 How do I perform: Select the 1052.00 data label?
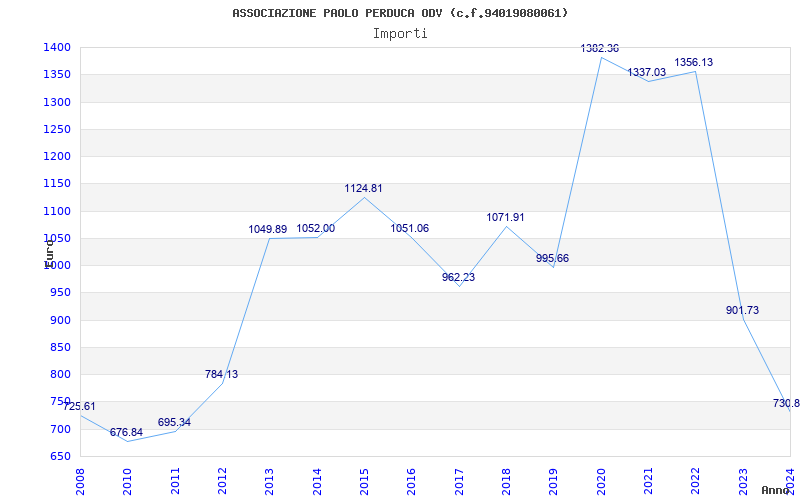click(x=316, y=229)
